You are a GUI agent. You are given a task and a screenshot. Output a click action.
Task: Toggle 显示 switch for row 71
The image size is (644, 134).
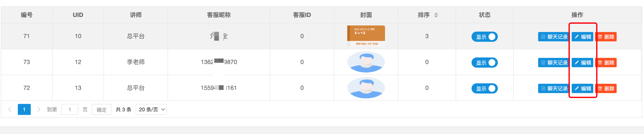coord(484,37)
